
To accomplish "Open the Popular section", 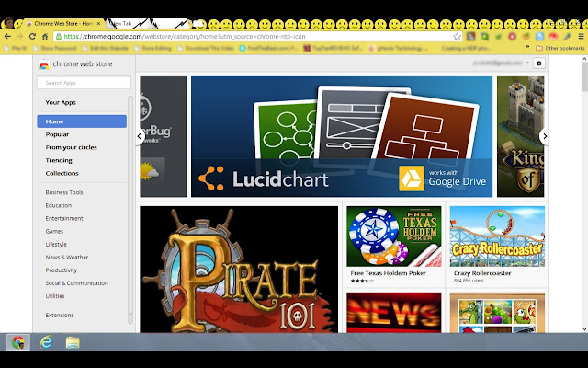I will [x=57, y=134].
